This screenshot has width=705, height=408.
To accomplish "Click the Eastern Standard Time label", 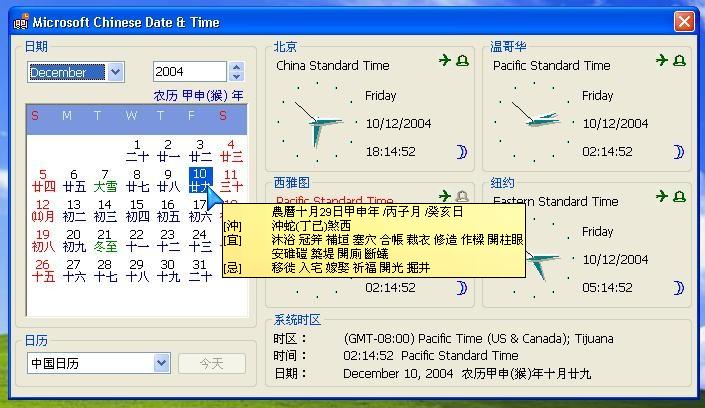I will [556, 202].
